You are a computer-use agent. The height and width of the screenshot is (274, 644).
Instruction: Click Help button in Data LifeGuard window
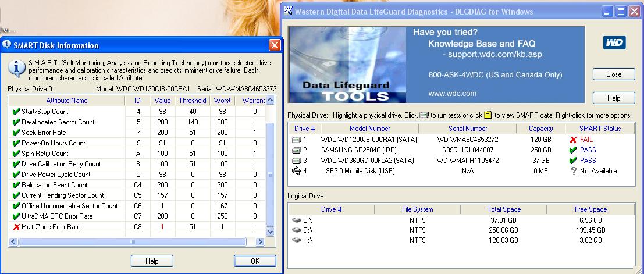tap(614, 98)
